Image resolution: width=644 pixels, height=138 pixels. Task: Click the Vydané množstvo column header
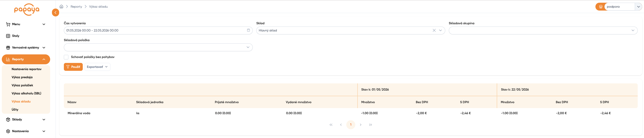coord(298,102)
